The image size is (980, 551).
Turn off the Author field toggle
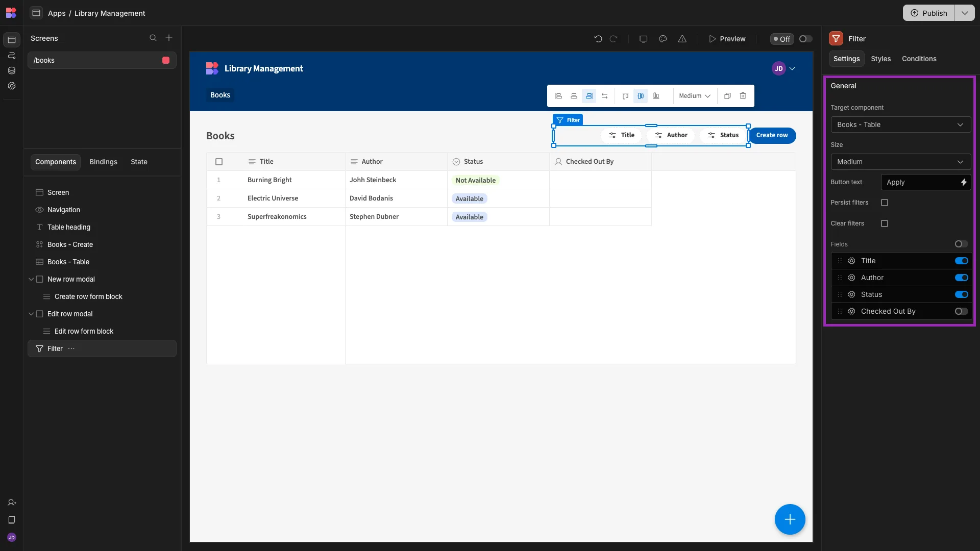pyautogui.click(x=961, y=278)
